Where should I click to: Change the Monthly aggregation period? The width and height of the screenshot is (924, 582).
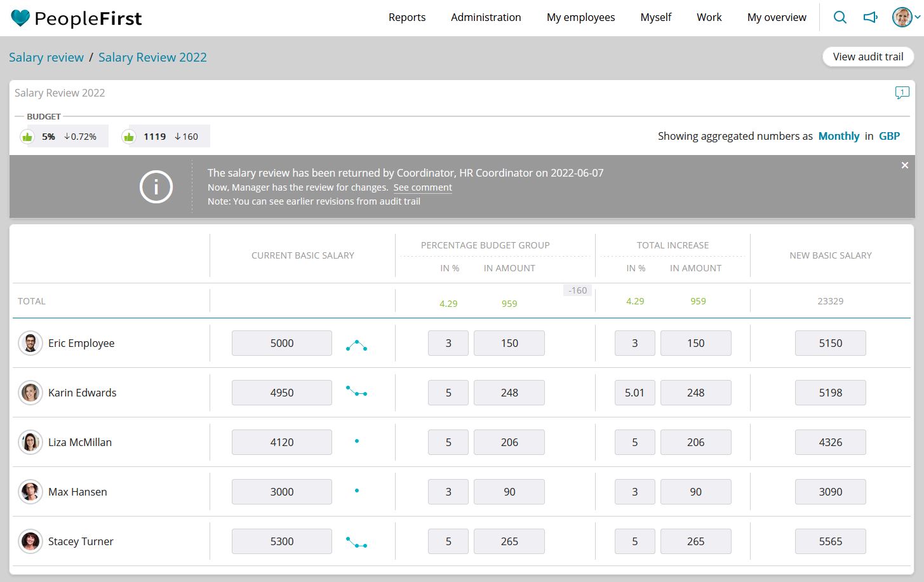[x=838, y=136]
